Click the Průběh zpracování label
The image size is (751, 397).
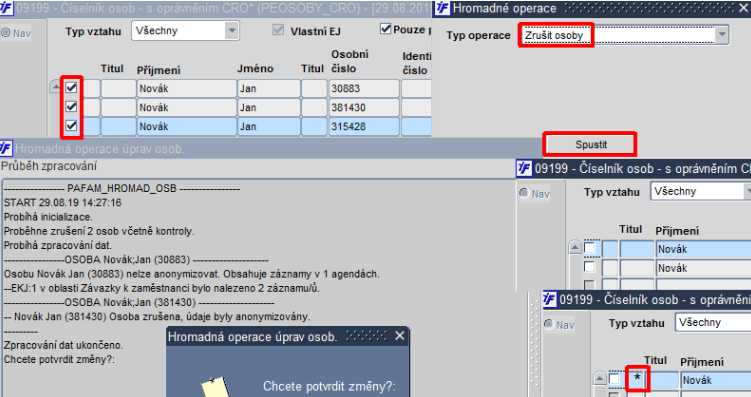coord(49,166)
